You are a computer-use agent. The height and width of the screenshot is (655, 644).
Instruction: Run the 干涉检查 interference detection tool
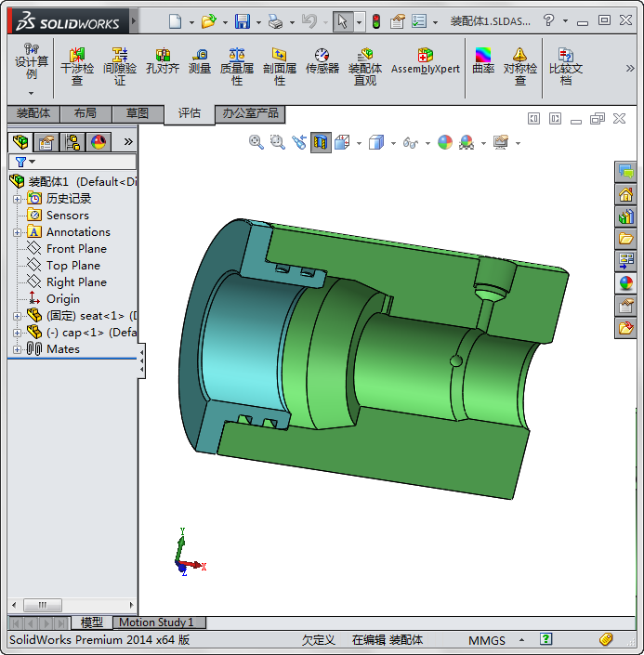pyautogui.click(x=77, y=66)
